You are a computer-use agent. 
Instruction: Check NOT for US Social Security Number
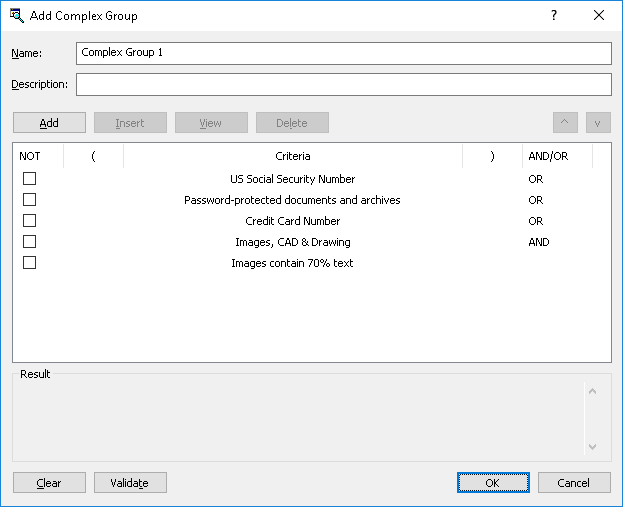pyautogui.click(x=30, y=179)
